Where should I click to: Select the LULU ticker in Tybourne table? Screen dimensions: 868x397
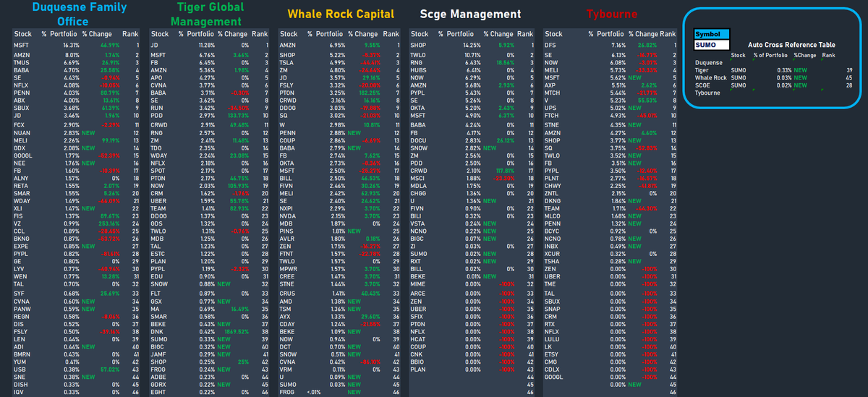pyautogui.click(x=553, y=338)
